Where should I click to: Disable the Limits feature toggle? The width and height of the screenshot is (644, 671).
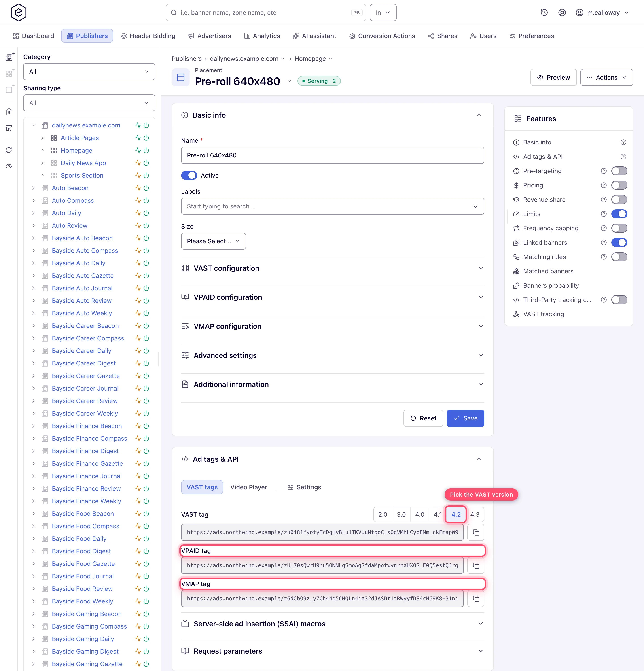[x=619, y=214]
